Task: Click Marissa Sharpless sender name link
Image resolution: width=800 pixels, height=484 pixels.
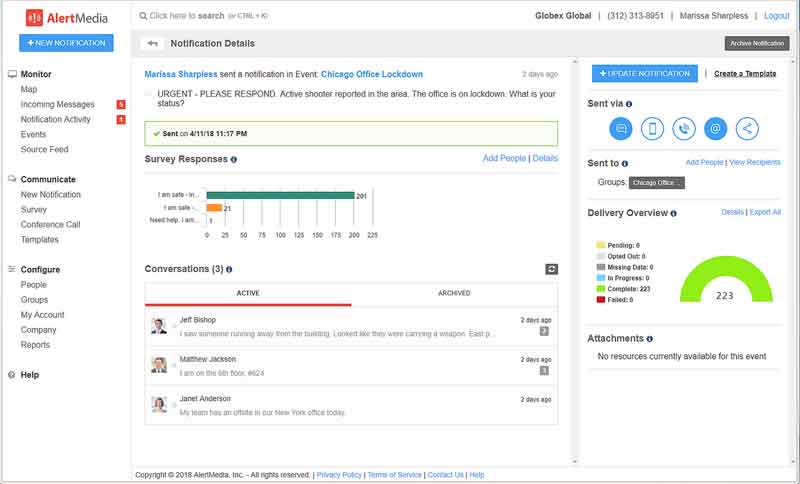Action: [x=181, y=74]
